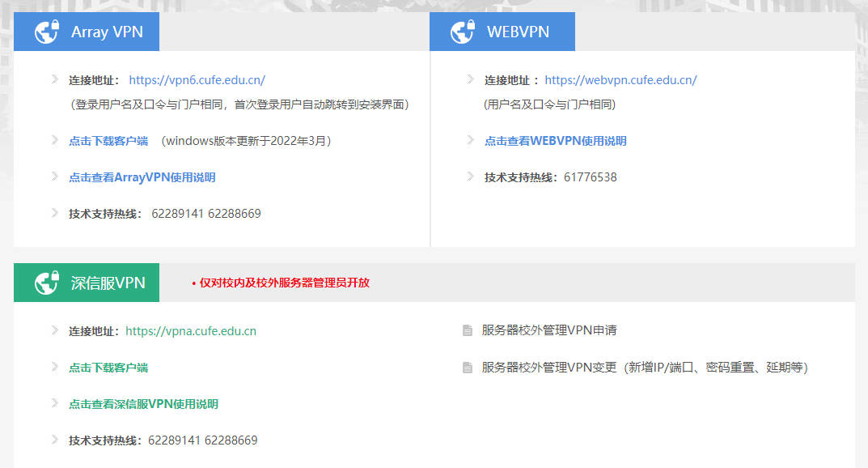This screenshot has width=868, height=468.
Task: Open the https://webvpn.cufe.edu.cn/ link
Action: (x=620, y=80)
